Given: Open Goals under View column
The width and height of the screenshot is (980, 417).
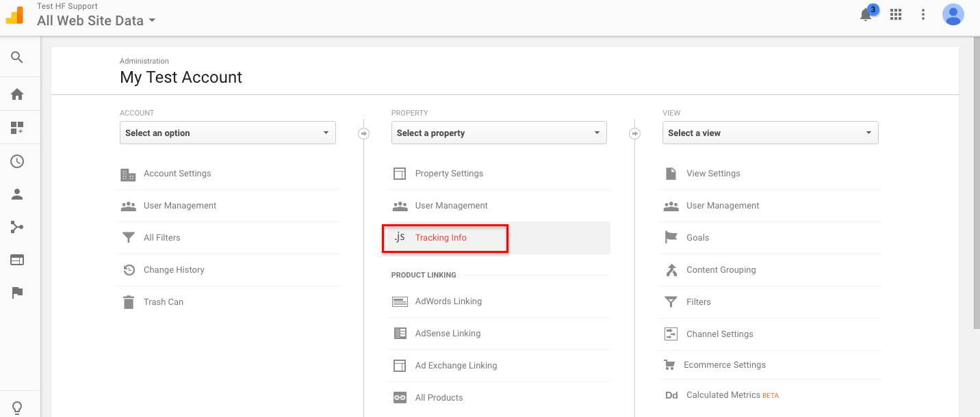Looking at the screenshot, I should tap(697, 238).
